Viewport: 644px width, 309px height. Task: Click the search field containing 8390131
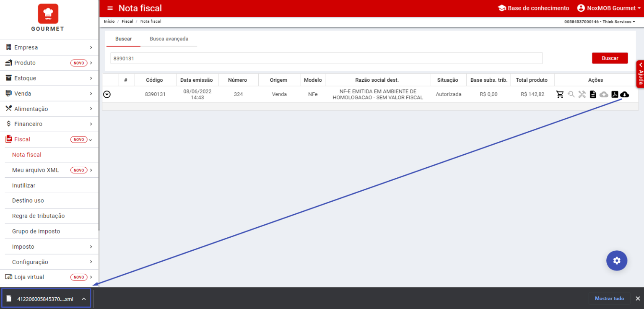(327, 58)
